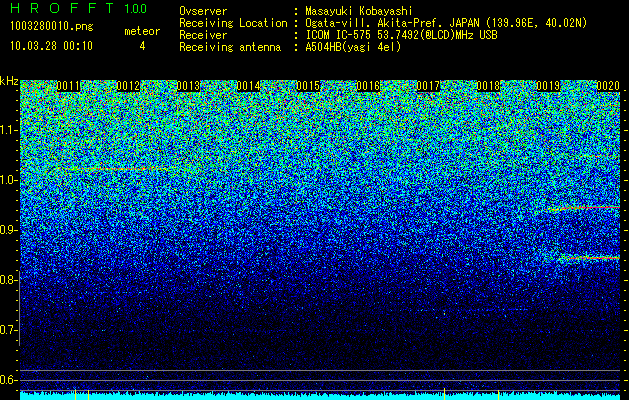
Task: Click the 0.9 frequency axis label
Action: tap(9, 230)
